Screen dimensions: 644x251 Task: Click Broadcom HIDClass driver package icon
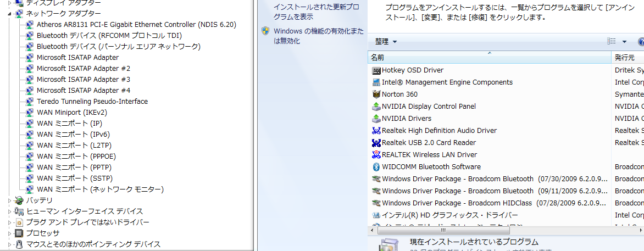click(376, 203)
